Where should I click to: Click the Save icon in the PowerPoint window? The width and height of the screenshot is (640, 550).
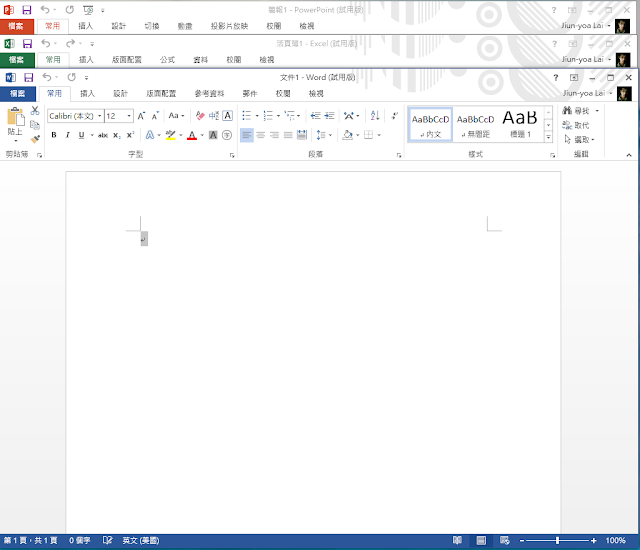click(27, 10)
